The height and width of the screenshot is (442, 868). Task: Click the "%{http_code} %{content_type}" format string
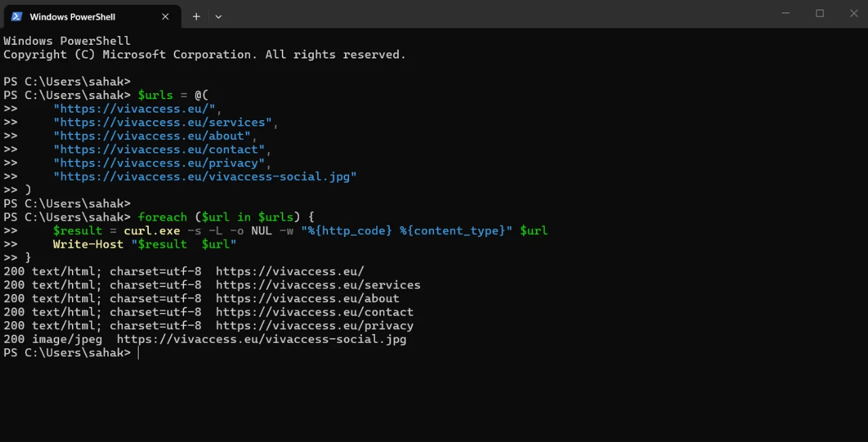tap(406, 231)
